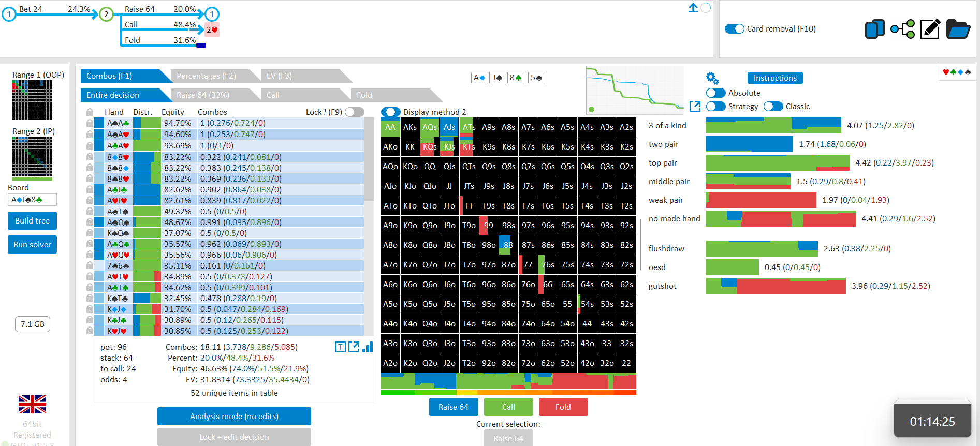980x446 pixels.
Task: Toggle Card removal (F10) switch
Action: tap(734, 29)
